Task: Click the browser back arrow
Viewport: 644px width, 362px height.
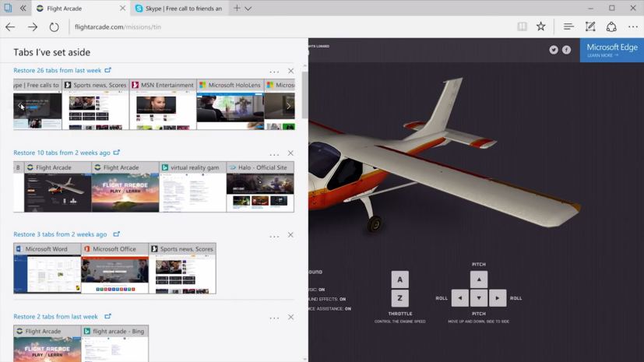Action: pyautogui.click(x=10, y=26)
